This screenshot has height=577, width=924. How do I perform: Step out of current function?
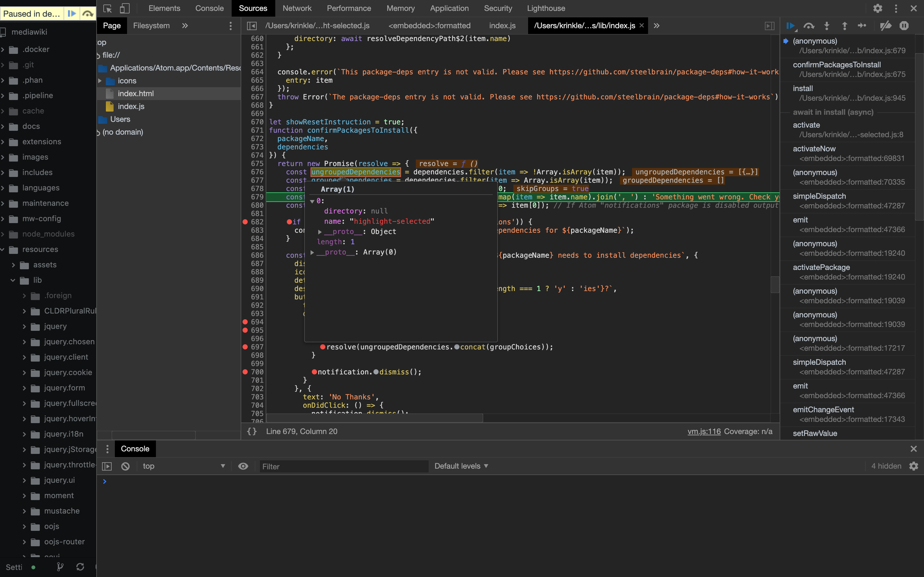click(x=844, y=26)
